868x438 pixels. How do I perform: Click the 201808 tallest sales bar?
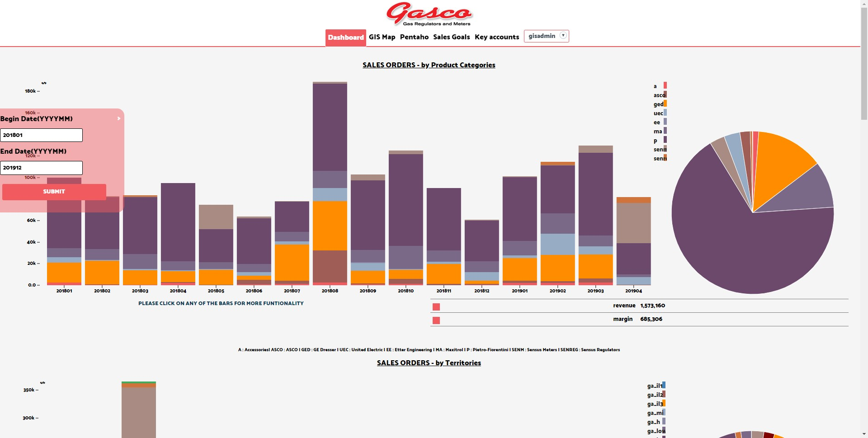330,184
